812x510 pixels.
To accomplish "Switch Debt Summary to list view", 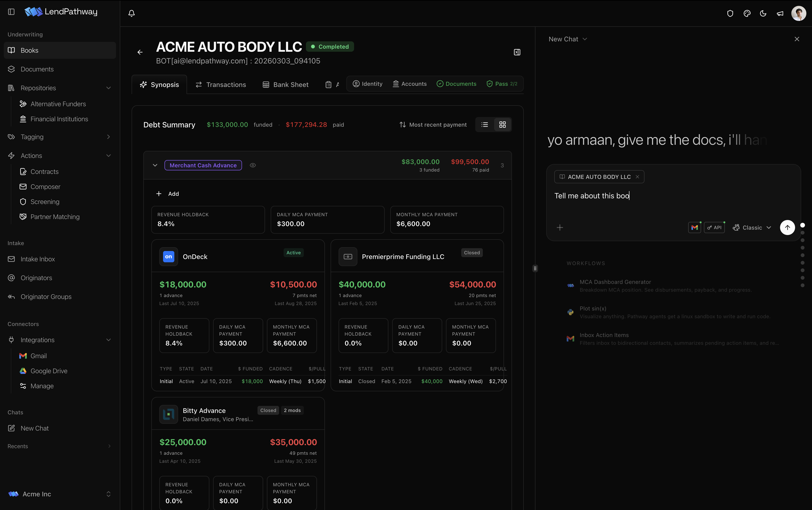I will (x=484, y=125).
